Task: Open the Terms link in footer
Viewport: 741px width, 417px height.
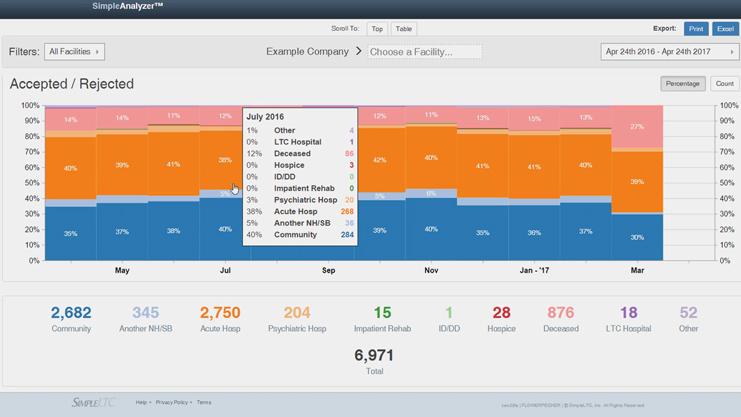Action: 204,402
